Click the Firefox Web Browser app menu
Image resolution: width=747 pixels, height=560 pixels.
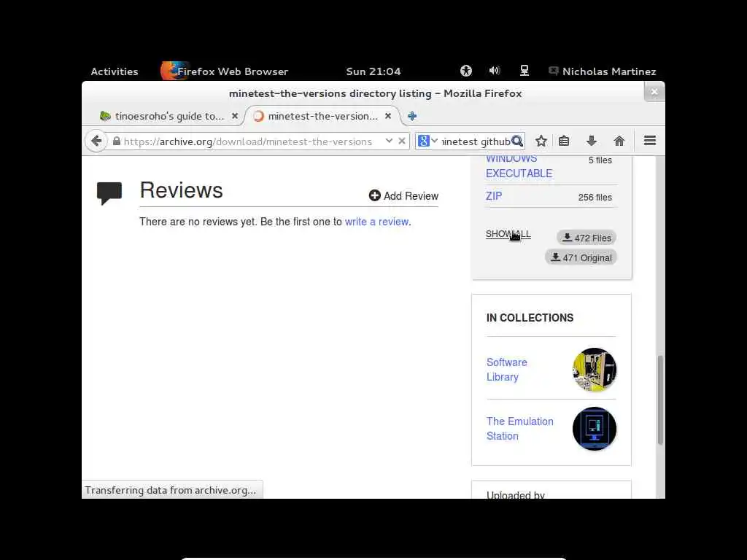[x=225, y=71]
